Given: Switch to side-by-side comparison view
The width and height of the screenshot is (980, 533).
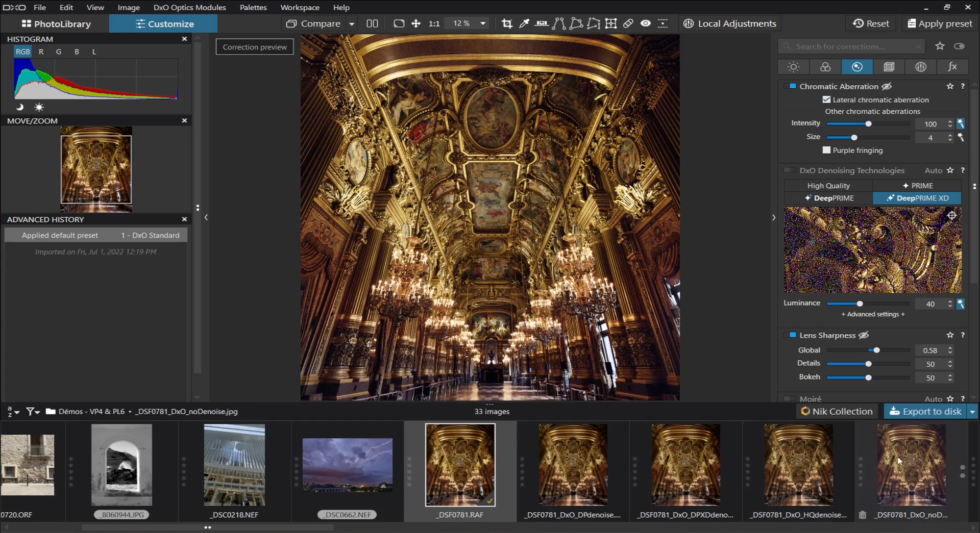Looking at the screenshot, I should 372,23.
